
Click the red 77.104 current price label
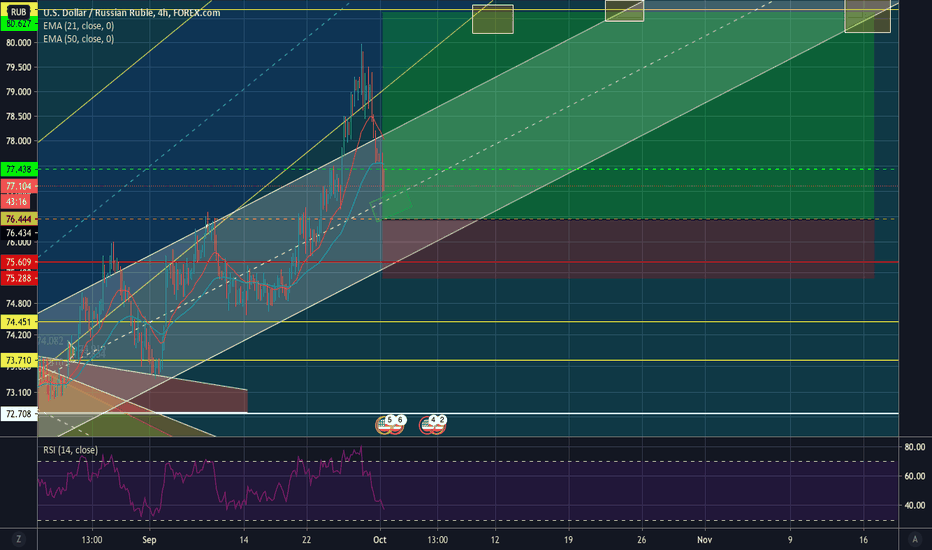18,186
